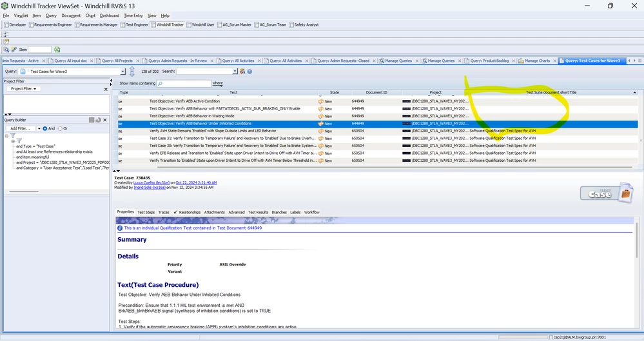The width and height of the screenshot is (644, 341).
Task: Switch to the Test Steps tab
Action: 146,213
